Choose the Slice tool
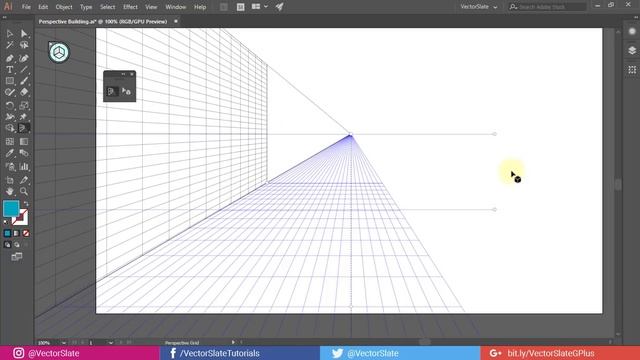Image resolution: width=640 pixels, height=360 pixels. [x=24, y=180]
